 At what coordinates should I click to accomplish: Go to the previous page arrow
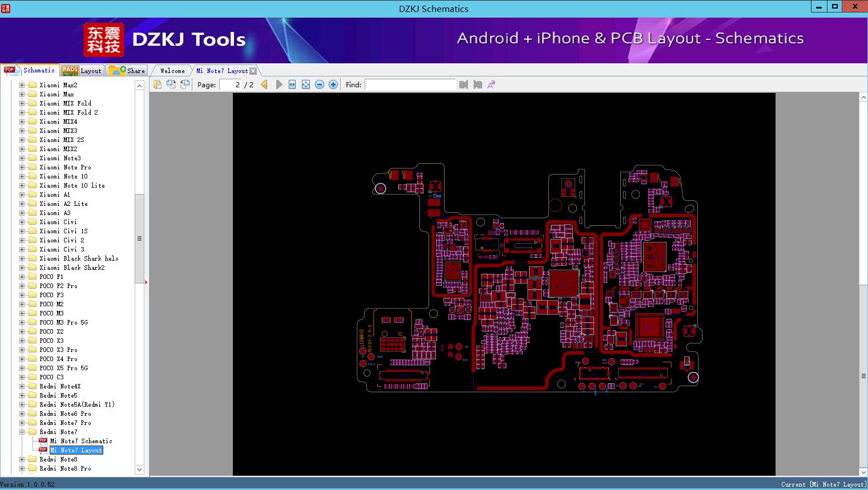264,84
